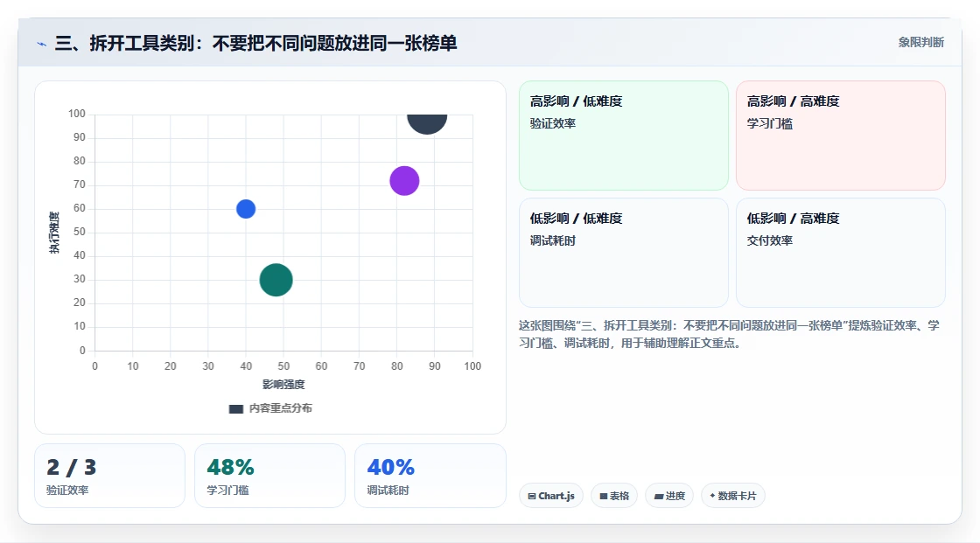980x543 pixels.
Task: Click the 2 / 3 验证效率 stat card
Action: click(110, 476)
